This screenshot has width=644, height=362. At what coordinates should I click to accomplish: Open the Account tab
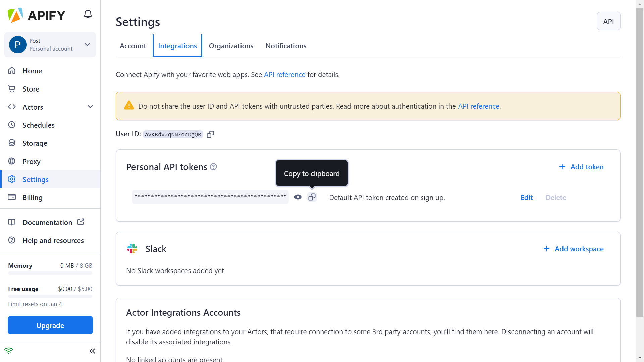(x=133, y=46)
